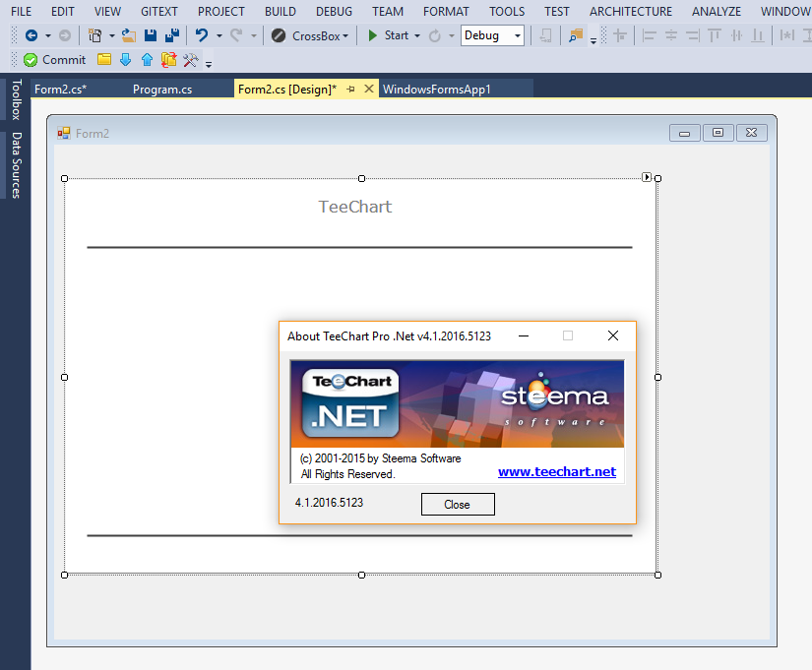Expand the Undo history dropdown arrow
This screenshot has height=670, width=812.
point(219,35)
